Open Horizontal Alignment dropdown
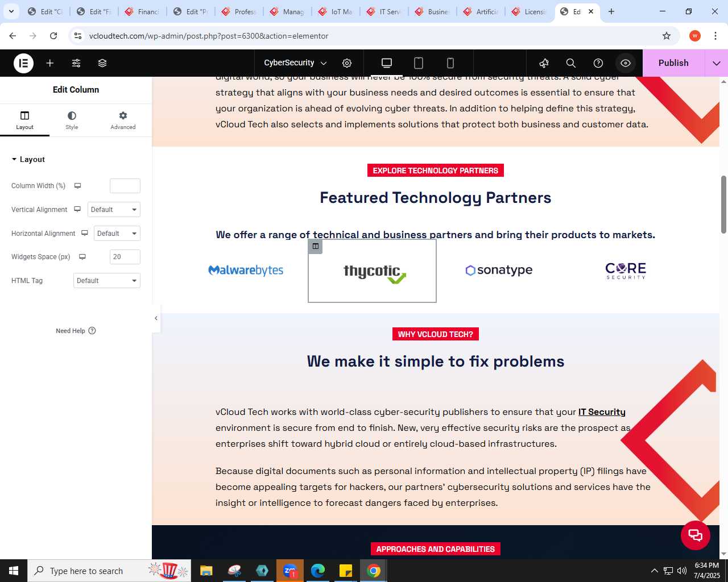Image resolution: width=728 pixels, height=582 pixels. coord(117,234)
